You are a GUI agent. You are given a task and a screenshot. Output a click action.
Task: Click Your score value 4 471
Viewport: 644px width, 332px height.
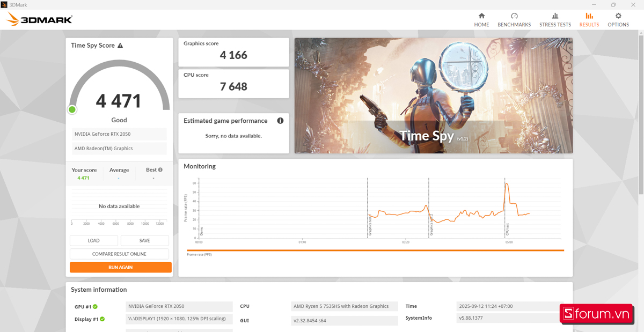tap(83, 178)
